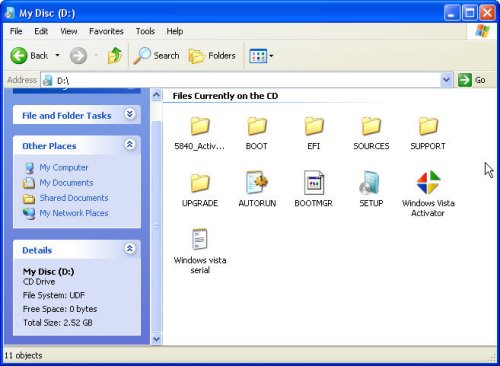This screenshot has width=500, height=366.
Task: Open the Tools menu
Action: [145, 31]
